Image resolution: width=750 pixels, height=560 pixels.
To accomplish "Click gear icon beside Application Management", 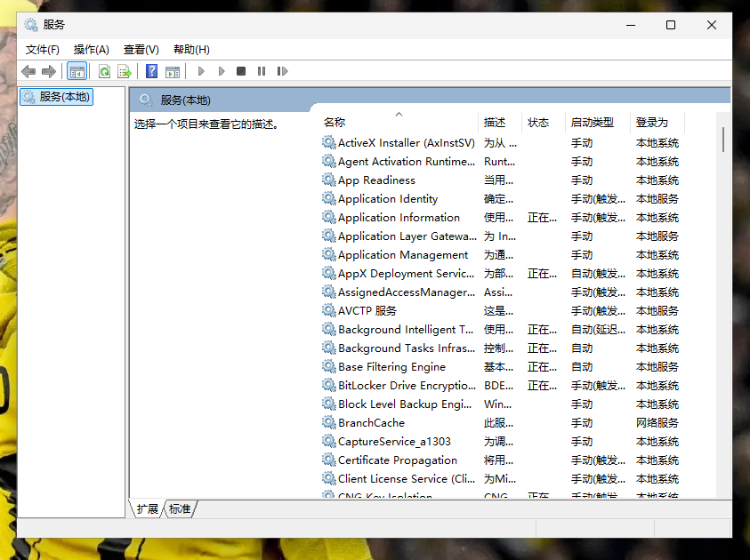I will coord(328,254).
